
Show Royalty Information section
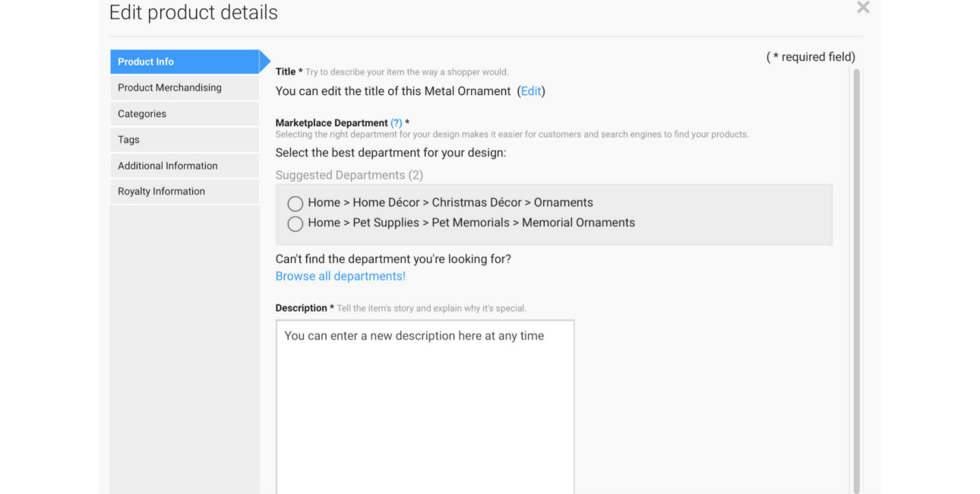185,192
